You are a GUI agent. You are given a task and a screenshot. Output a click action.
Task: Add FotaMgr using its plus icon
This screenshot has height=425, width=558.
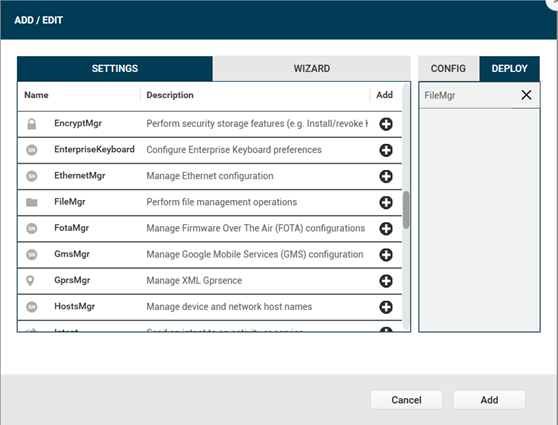pyautogui.click(x=386, y=229)
